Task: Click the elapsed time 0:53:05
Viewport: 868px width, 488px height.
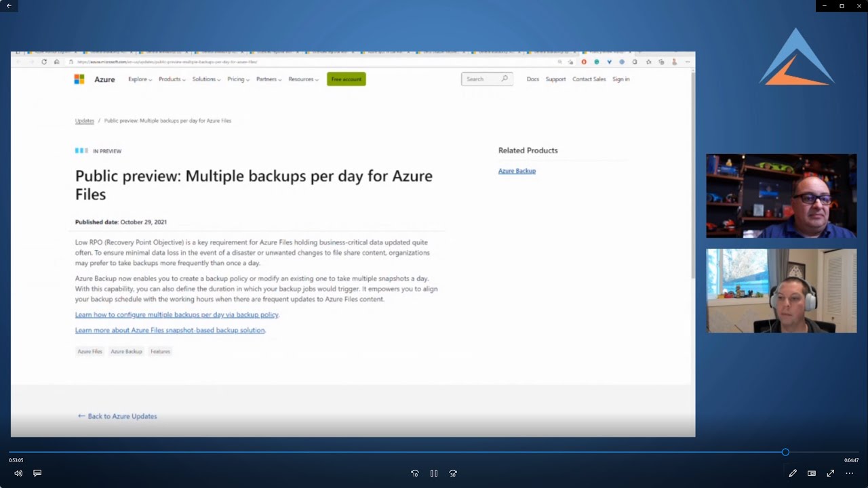Action: (x=16, y=460)
